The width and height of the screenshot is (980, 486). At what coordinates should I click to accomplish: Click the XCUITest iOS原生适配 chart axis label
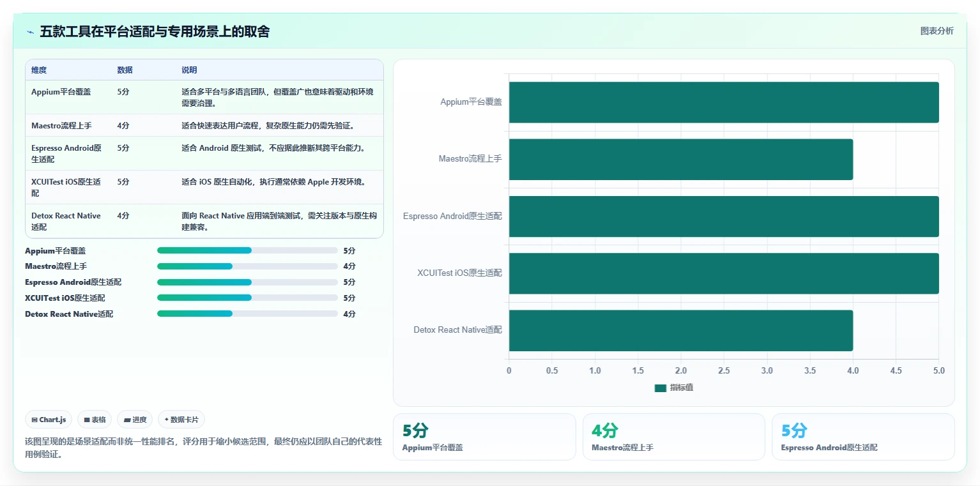point(460,273)
